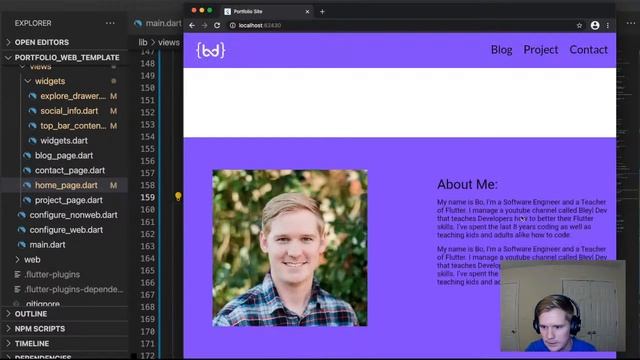This screenshot has width=640, height=360.
Task: Open configure_web.dart in explorer
Action: pos(66,230)
